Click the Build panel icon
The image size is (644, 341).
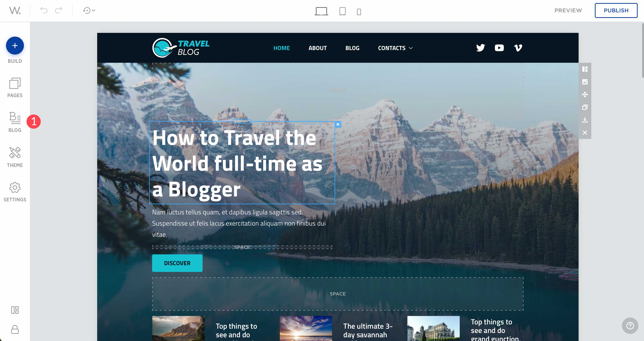tap(15, 46)
